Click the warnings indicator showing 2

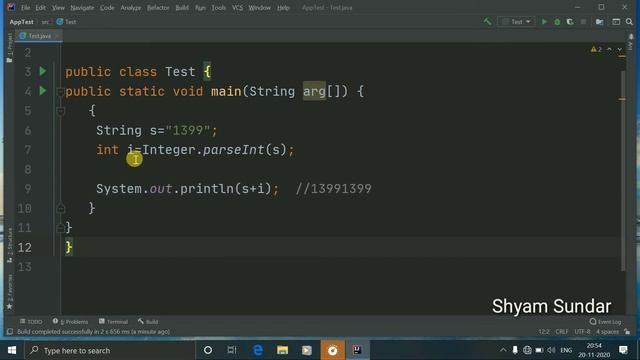coord(596,49)
